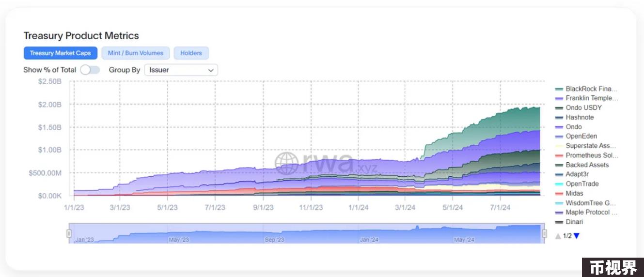Click left range slider handle
The height and width of the screenshot is (277, 644).
69,234
